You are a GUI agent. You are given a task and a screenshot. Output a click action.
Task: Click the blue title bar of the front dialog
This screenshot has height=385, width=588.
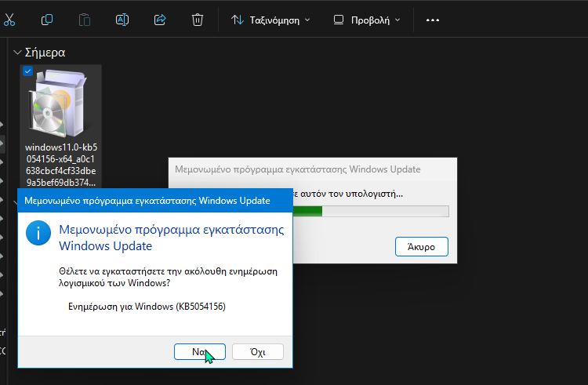[x=155, y=201]
